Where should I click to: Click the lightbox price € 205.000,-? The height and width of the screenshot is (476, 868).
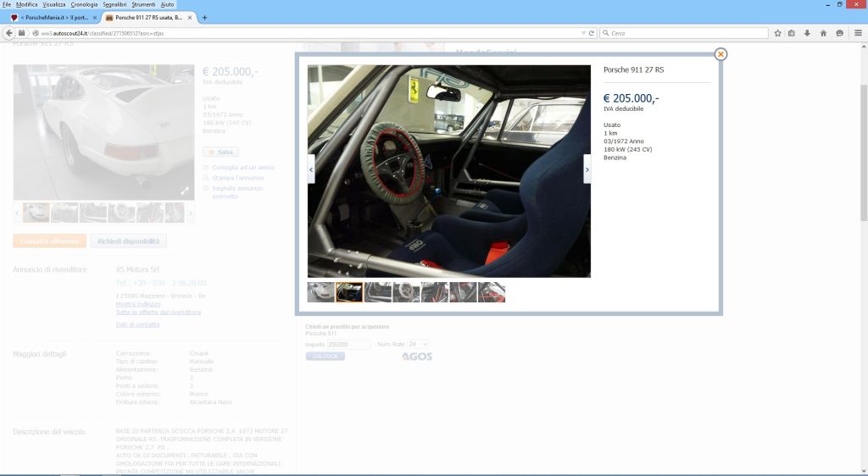[x=631, y=98]
